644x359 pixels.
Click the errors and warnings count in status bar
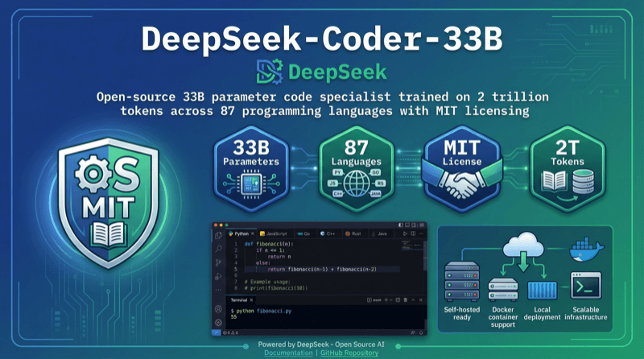pos(230,332)
